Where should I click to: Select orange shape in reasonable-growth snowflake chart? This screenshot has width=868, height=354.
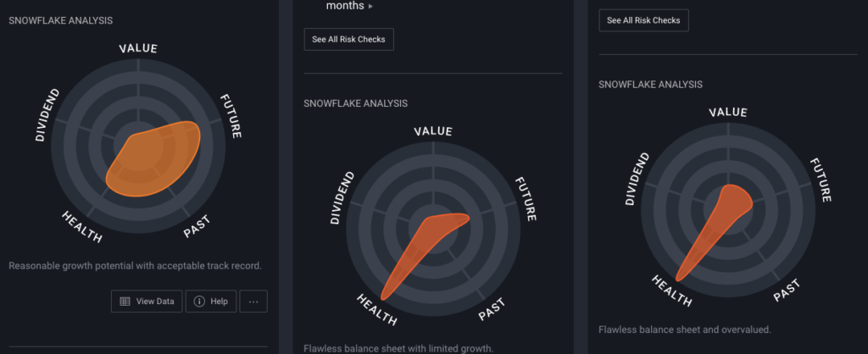[153, 157]
